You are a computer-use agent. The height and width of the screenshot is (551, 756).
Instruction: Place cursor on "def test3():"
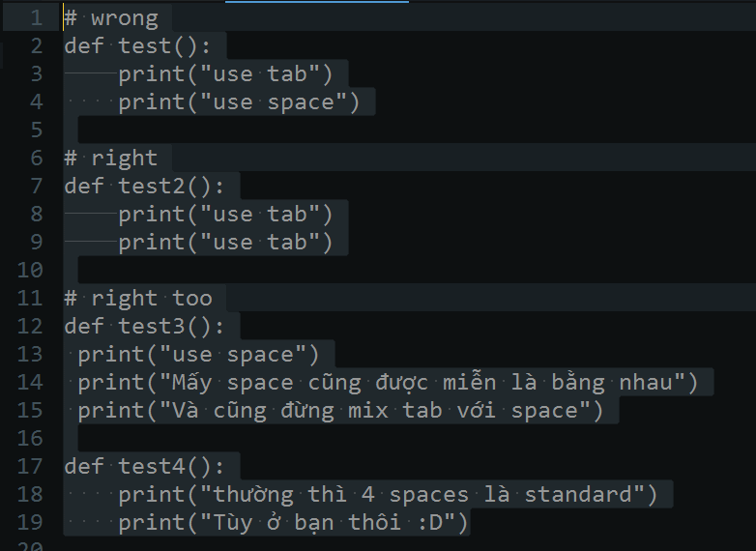point(151,326)
